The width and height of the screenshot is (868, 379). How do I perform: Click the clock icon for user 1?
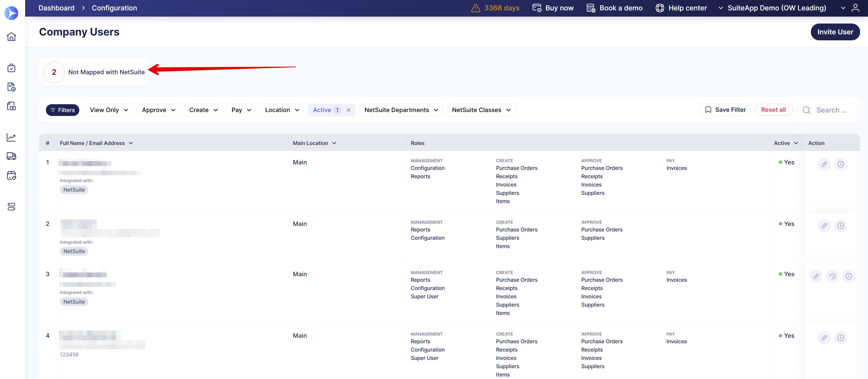tap(840, 164)
